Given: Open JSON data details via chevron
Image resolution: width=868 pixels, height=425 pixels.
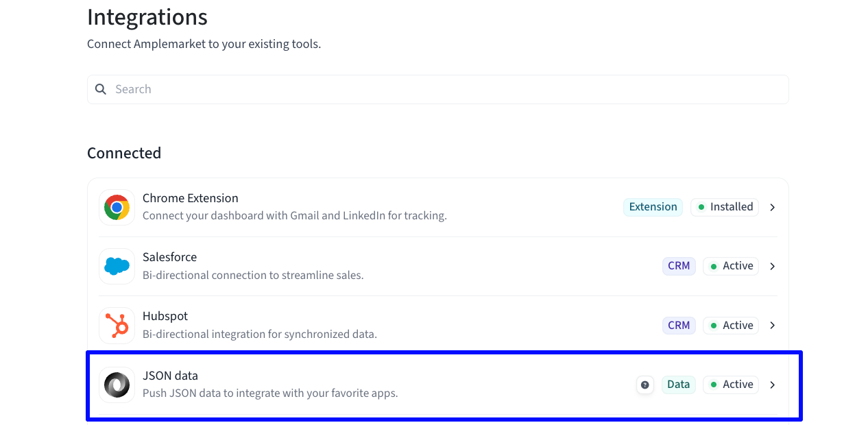Looking at the screenshot, I should [x=772, y=385].
